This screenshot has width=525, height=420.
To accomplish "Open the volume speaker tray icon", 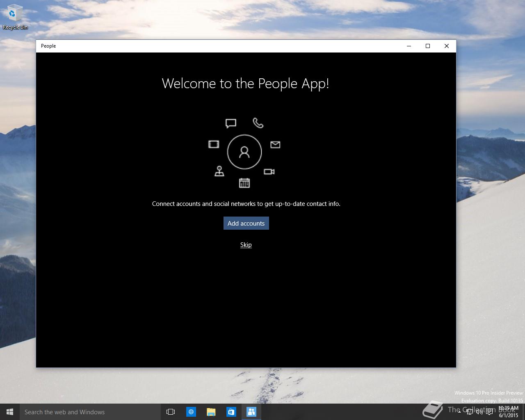I will (479, 412).
